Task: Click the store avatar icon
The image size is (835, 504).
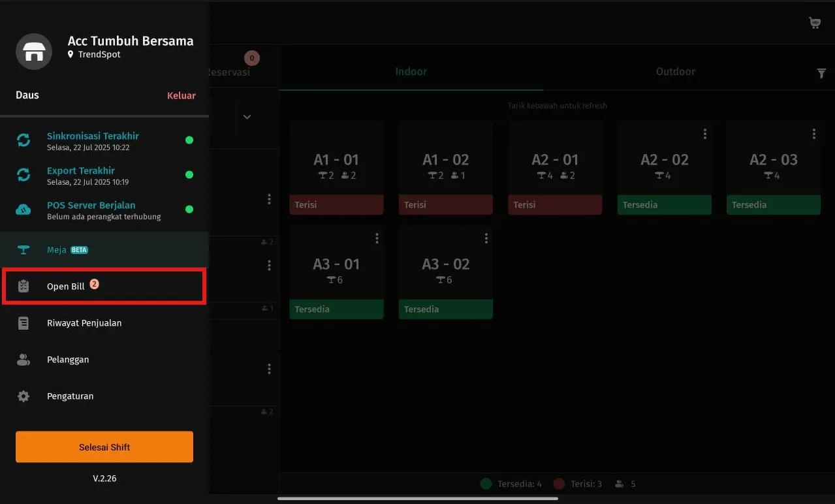Action: (34, 52)
